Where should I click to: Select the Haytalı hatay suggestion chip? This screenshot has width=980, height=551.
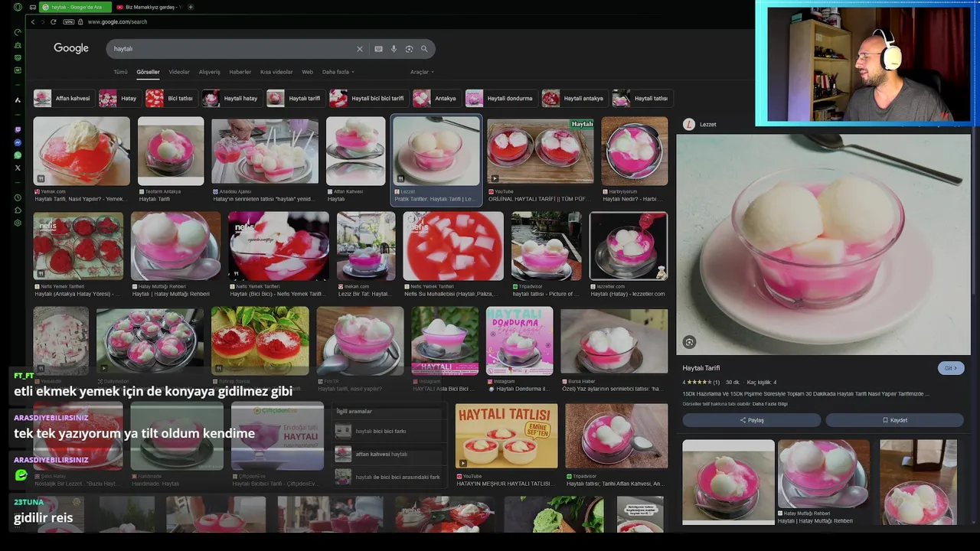(x=231, y=98)
